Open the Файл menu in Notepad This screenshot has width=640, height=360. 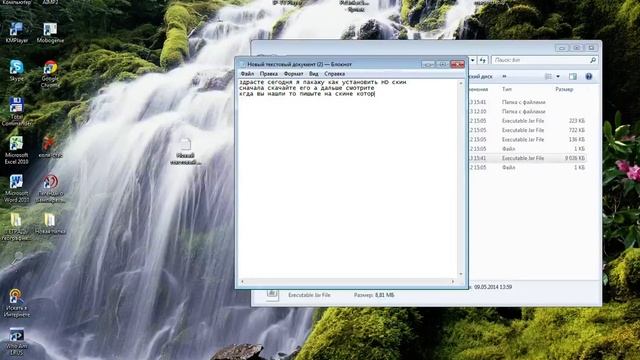pyautogui.click(x=247, y=74)
